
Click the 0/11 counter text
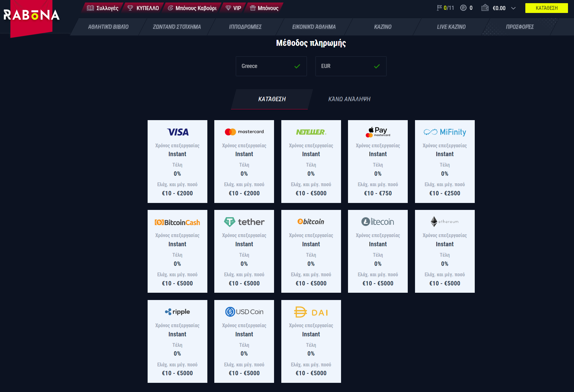click(449, 8)
